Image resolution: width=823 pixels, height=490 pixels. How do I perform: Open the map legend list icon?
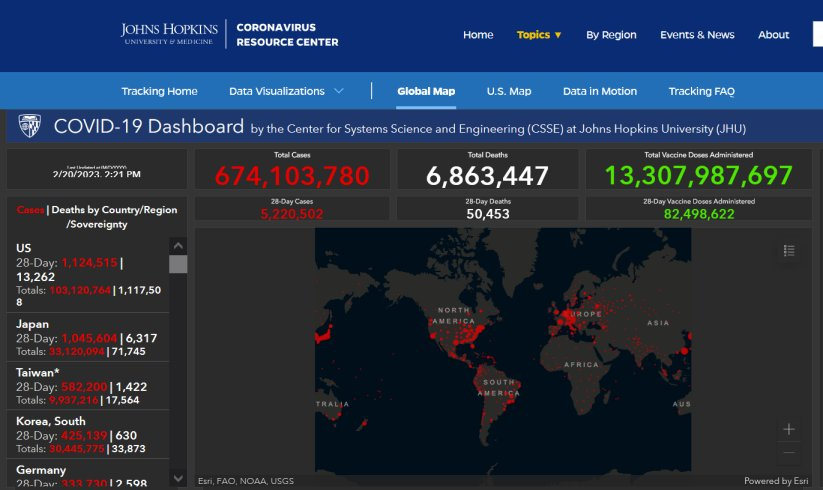789,251
